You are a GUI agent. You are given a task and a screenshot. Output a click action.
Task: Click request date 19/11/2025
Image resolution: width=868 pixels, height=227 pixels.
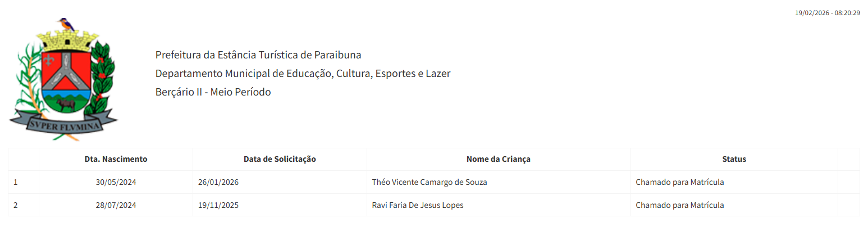click(x=218, y=205)
